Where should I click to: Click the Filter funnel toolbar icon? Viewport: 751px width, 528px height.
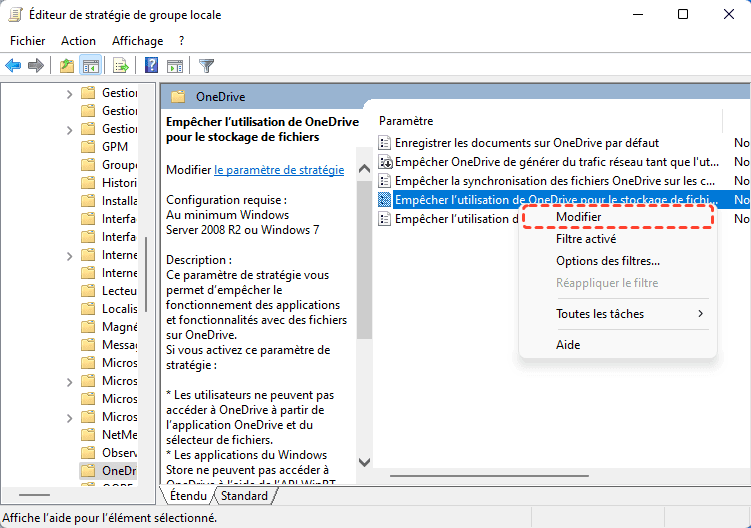coord(206,65)
